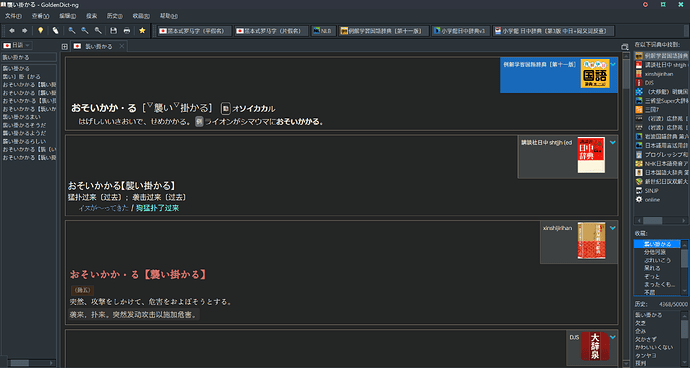This screenshot has width=690, height=368.
Task: Open the 日語 group dropdown
Action: [17, 45]
